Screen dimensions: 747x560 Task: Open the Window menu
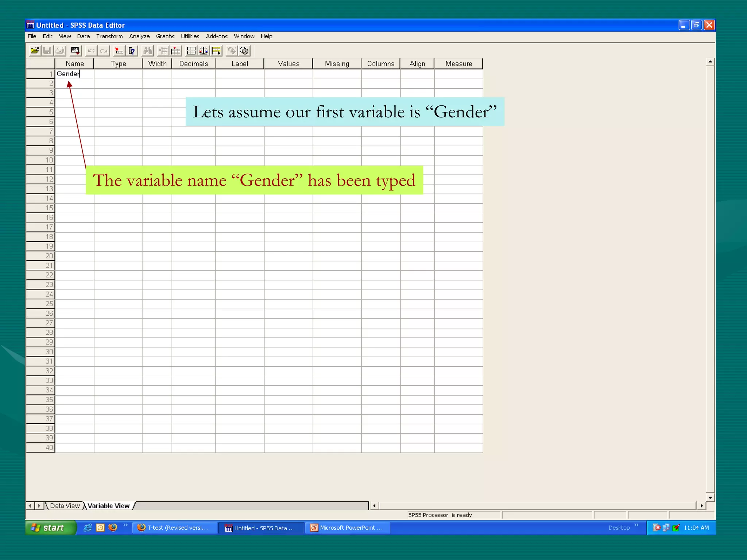click(244, 36)
